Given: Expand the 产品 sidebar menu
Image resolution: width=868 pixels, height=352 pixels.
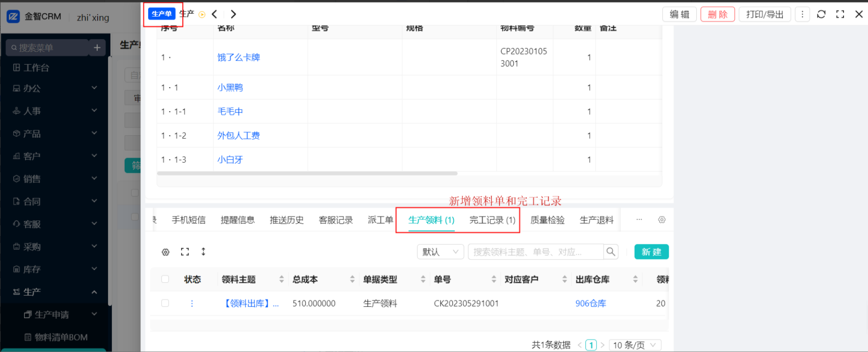Looking at the screenshot, I should pos(55,133).
